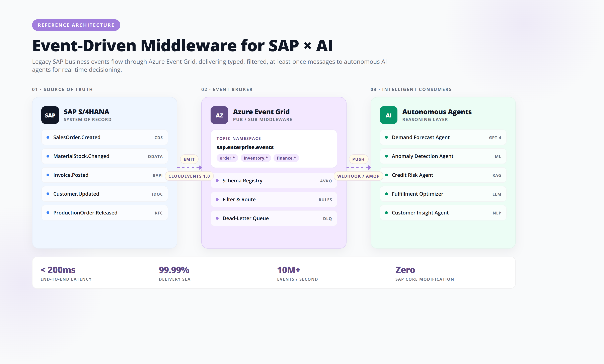Select the Reference Architecture badge

[x=76, y=25]
